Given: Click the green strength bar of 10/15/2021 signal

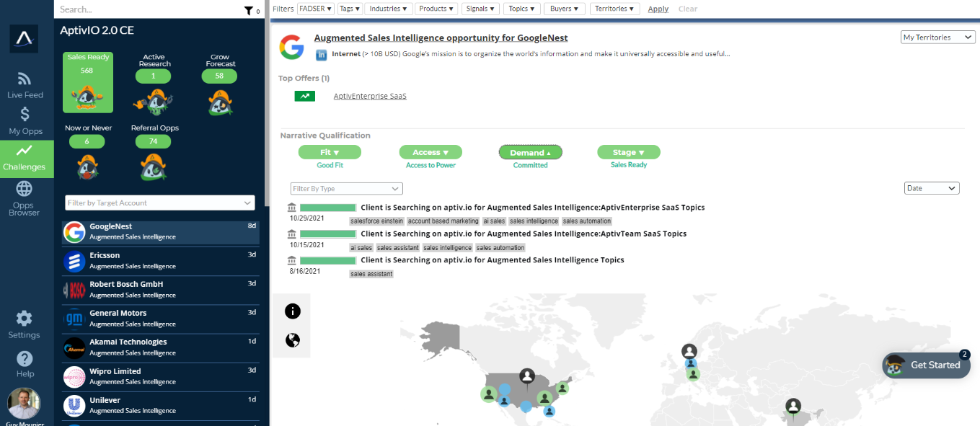Looking at the screenshot, I should (328, 234).
